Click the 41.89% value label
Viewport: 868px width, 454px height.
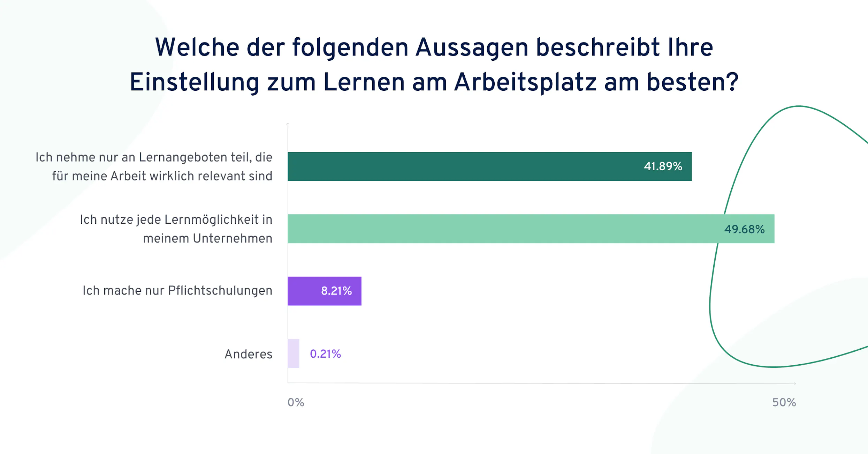[x=663, y=166]
